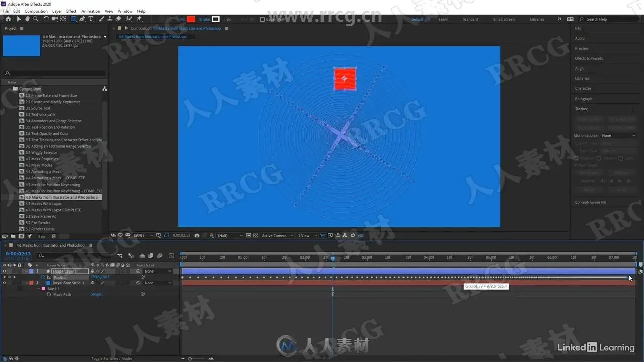This screenshot has height=362, width=644.
Task: Toggle the Bezier Path checkbox
Action: click(x=262, y=20)
